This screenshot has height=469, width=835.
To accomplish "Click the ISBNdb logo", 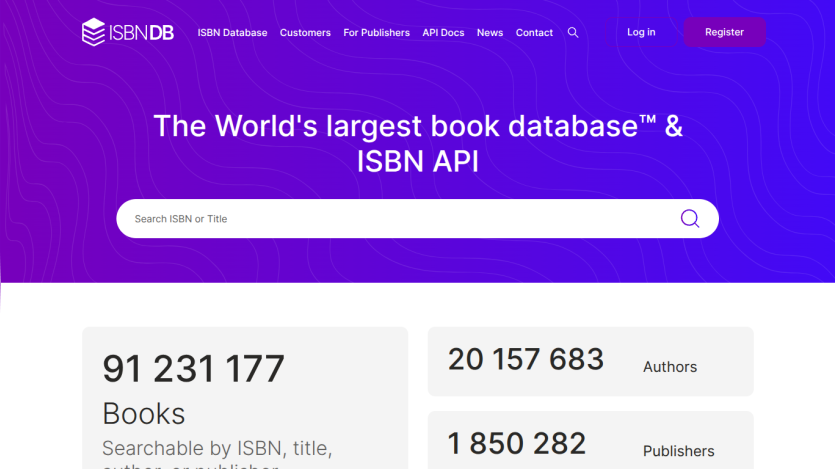I will coord(128,32).
